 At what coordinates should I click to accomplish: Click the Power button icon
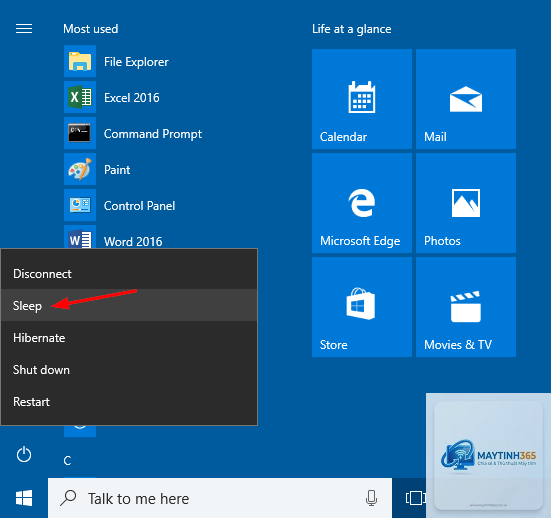(x=24, y=454)
